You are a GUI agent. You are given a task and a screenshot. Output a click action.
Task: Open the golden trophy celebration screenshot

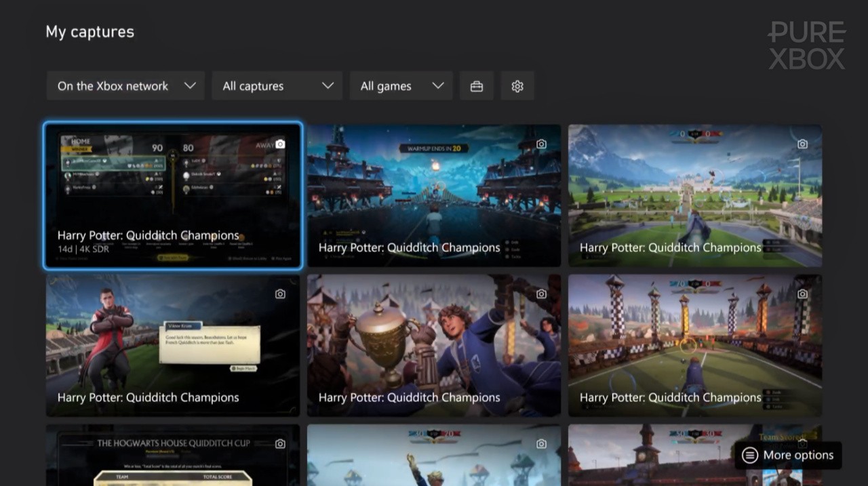tap(434, 346)
